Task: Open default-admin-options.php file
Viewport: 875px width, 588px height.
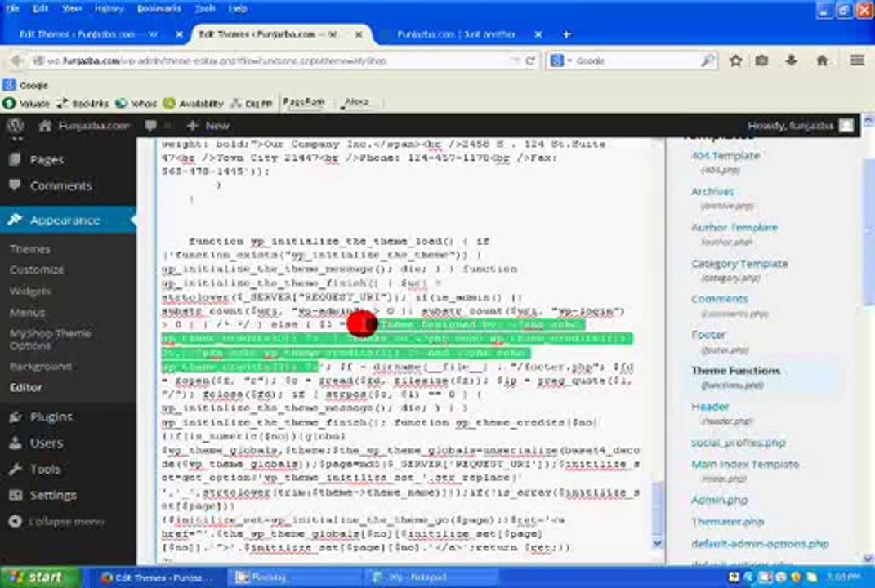Action: coord(760,543)
